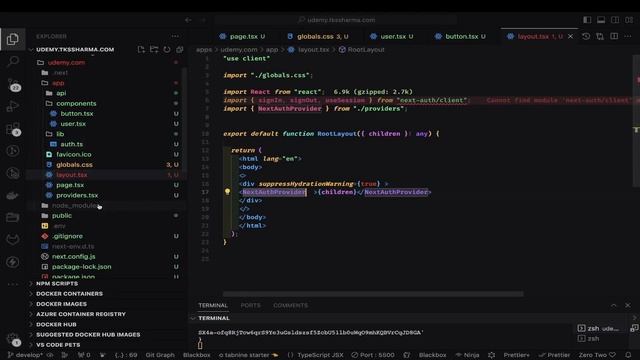Open the Extensions view
Screen dimensions: 640x360
tap(13, 129)
